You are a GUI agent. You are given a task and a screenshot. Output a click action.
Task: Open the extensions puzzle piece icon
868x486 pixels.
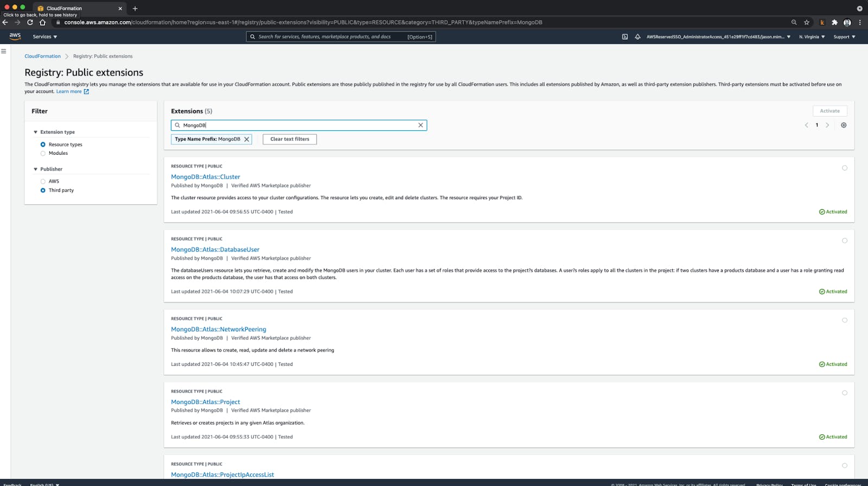(x=834, y=22)
